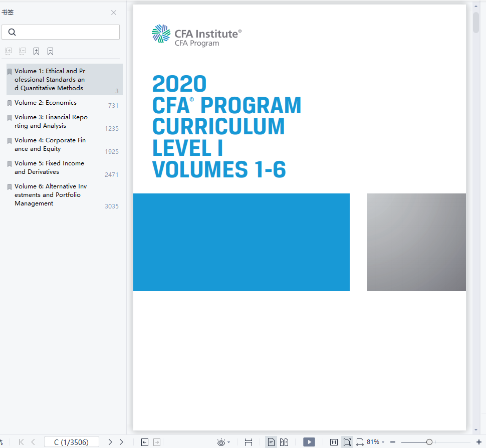486x448 pixels.
Task: Start slideshow playback
Action: 309,442
